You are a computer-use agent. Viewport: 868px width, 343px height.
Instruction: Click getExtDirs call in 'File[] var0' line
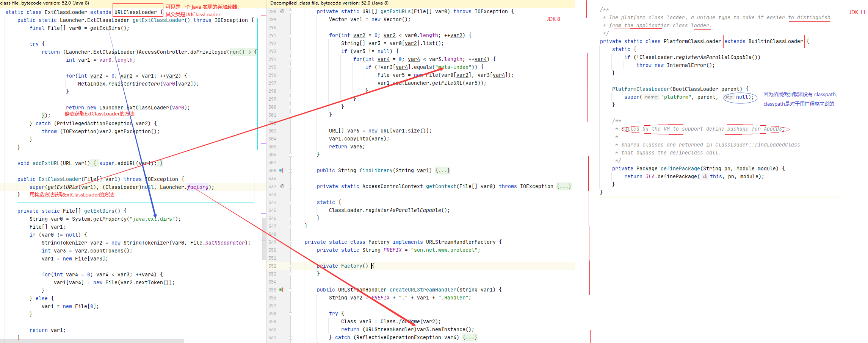pos(105,28)
